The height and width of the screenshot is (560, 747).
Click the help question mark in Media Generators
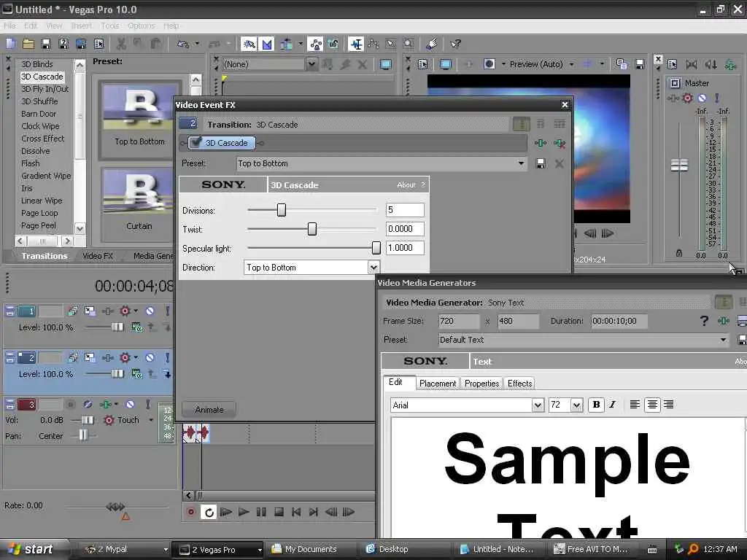click(704, 321)
